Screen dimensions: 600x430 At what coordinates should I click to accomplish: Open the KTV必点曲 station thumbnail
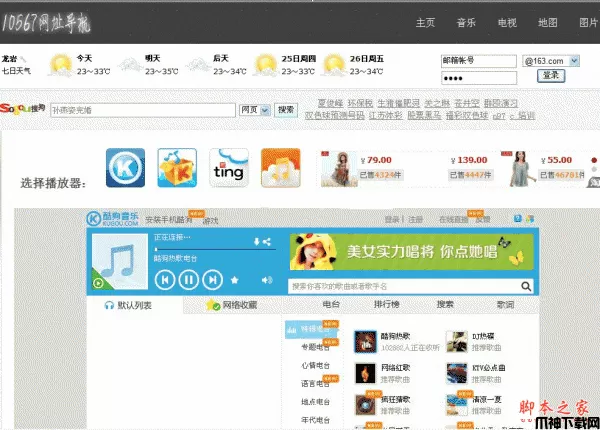pos(457,373)
